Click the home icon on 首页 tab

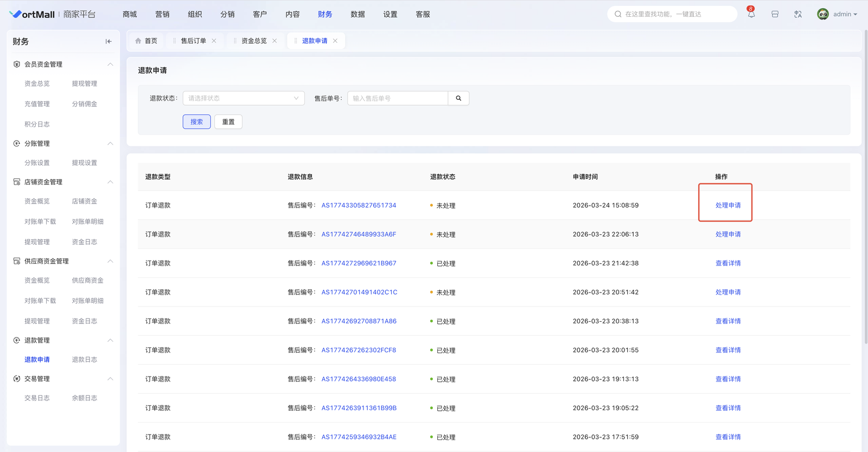138,41
